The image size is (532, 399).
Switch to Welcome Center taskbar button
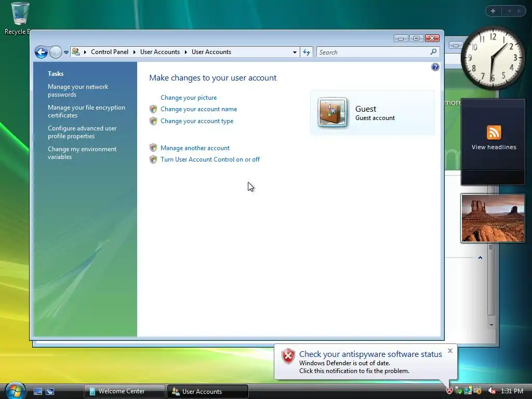(125, 391)
